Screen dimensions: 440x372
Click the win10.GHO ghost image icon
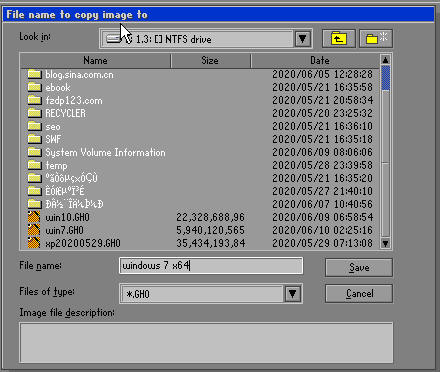(34, 217)
